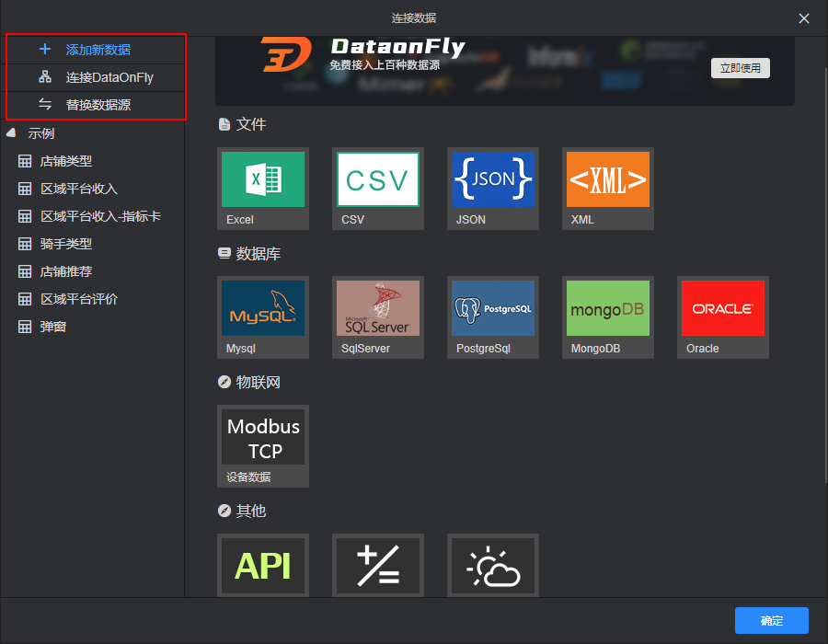Select the XML file data source
The height and width of the screenshot is (644, 828).
point(608,189)
